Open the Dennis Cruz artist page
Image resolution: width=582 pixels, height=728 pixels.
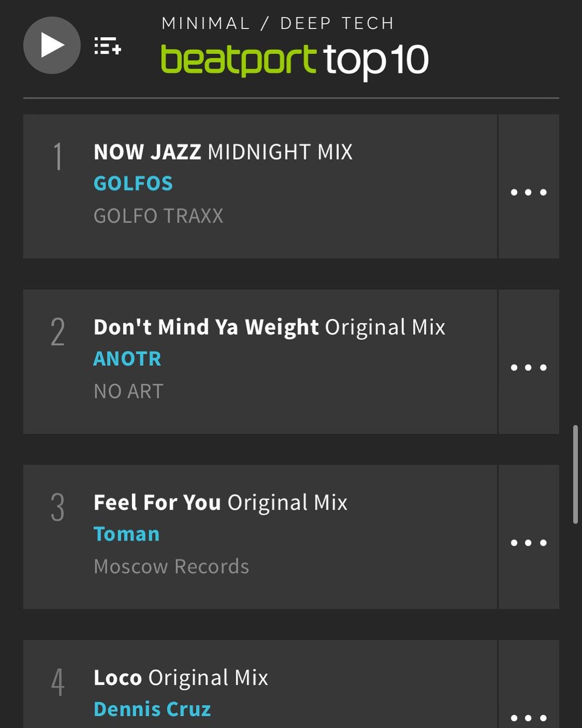click(x=152, y=710)
